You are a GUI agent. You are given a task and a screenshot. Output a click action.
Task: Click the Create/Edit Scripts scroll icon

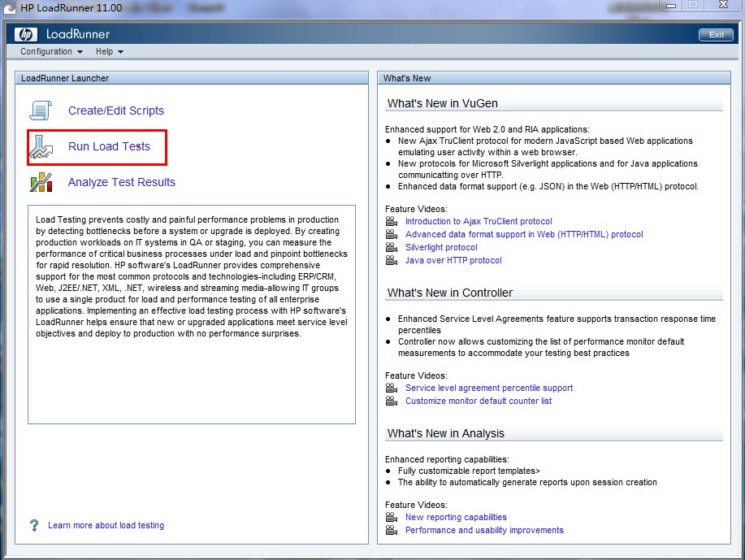pos(41,111)
